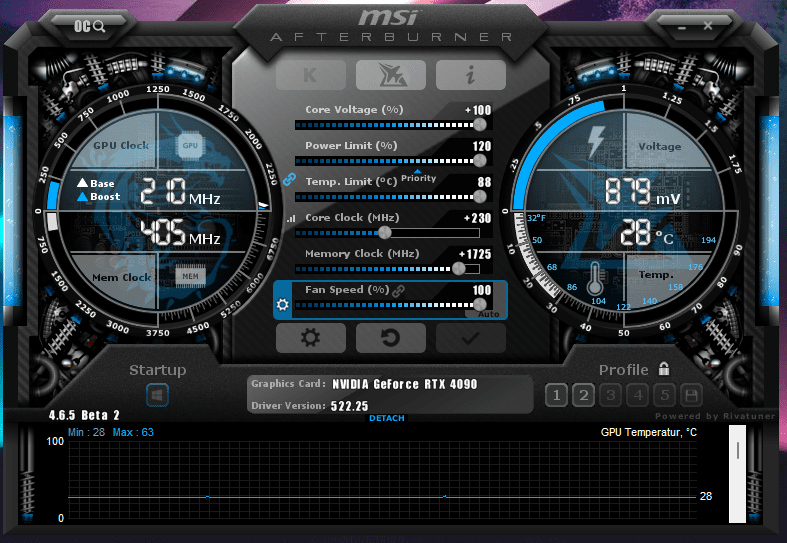
Task: Click the Core Clock slider handle
Action: point(384,232)
